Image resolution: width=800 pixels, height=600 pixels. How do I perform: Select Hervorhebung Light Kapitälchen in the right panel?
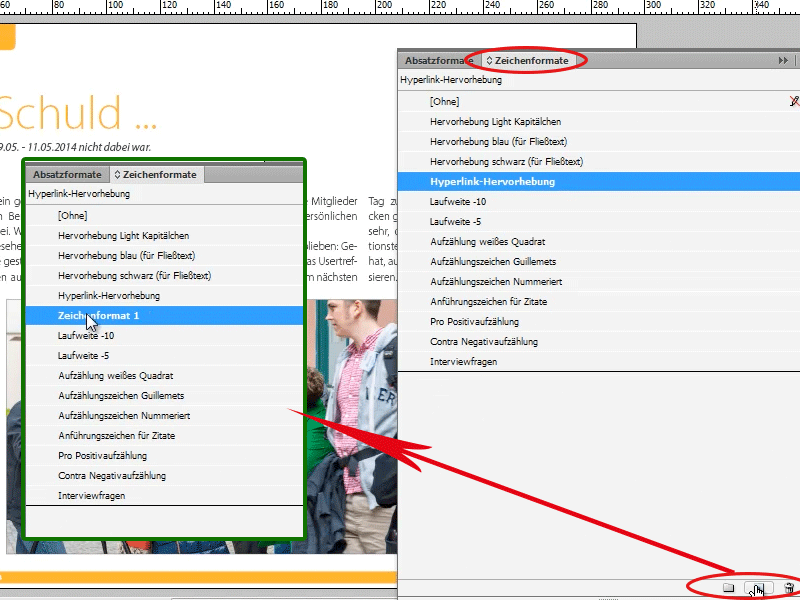point(598,121)
